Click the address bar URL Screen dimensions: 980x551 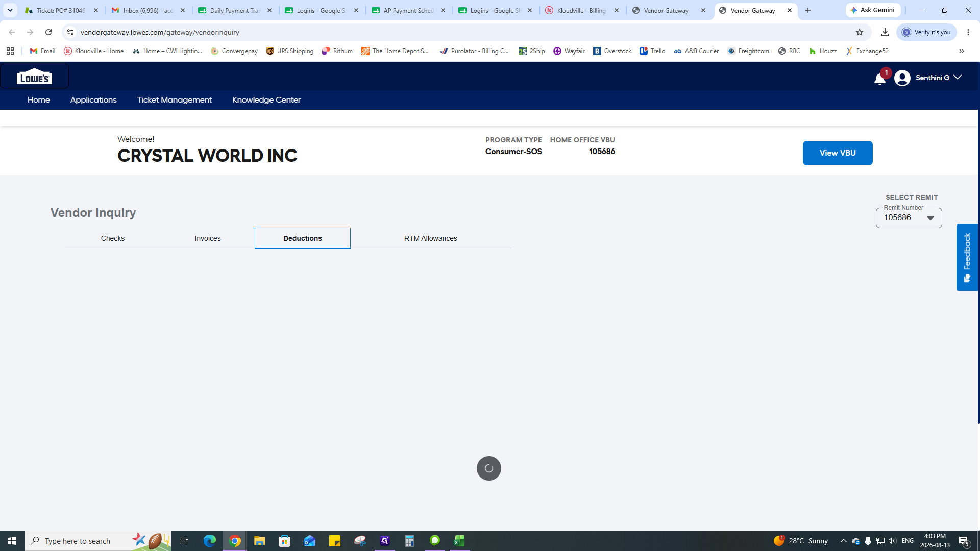160,32
